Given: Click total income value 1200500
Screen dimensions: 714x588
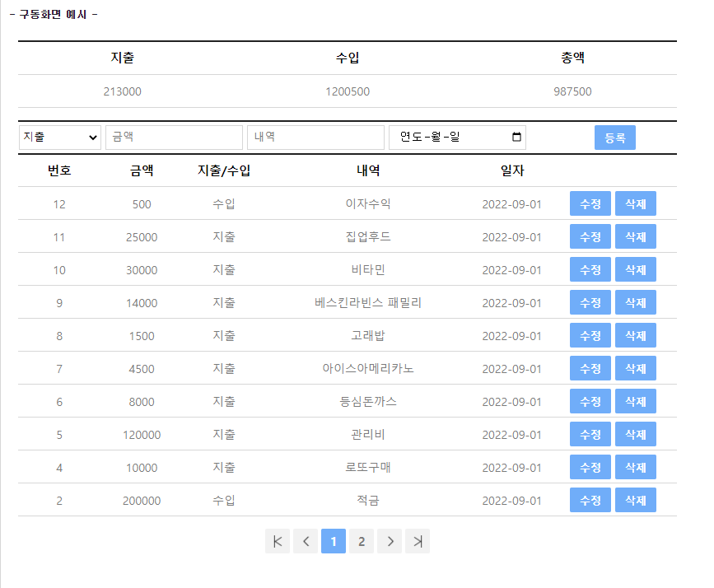Looking at the screenshot, I should (348, 91).
